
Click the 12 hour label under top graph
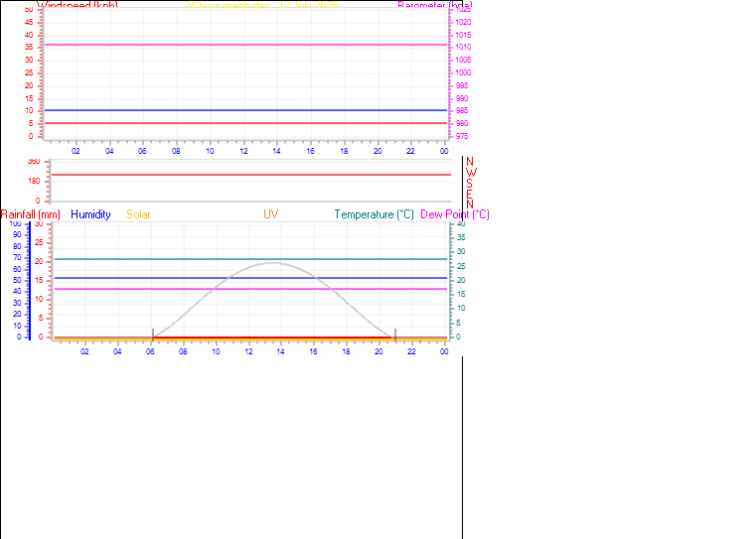[244, 151]
